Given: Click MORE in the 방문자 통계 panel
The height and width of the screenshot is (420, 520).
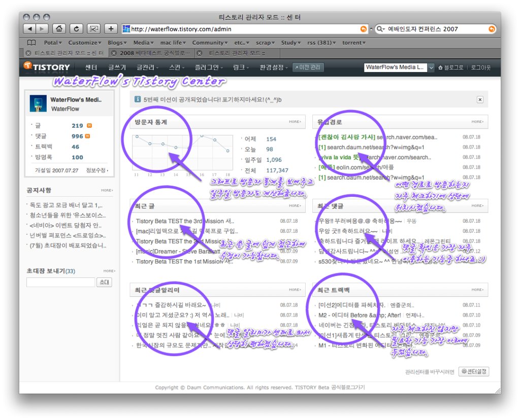Looking at the screenshot, I should click(295, 122).
